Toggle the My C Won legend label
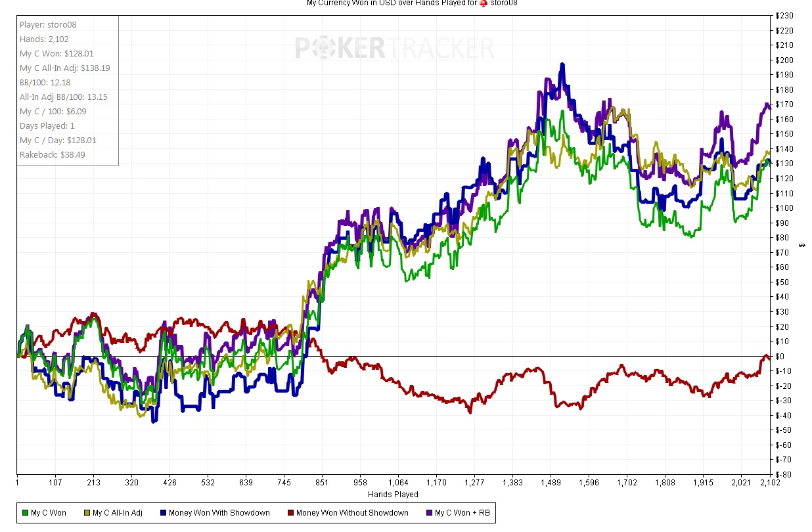This screenshot has width=812, height=532. pos(49,513)
